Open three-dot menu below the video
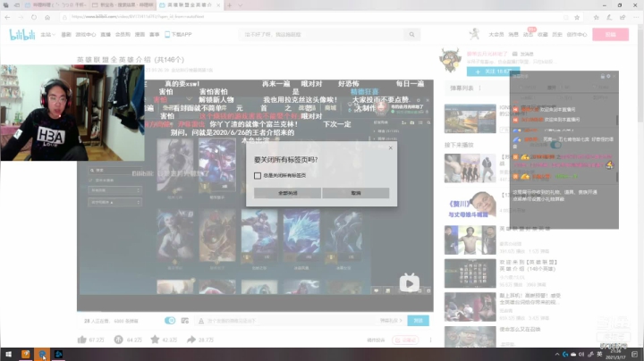 [430, 340]
